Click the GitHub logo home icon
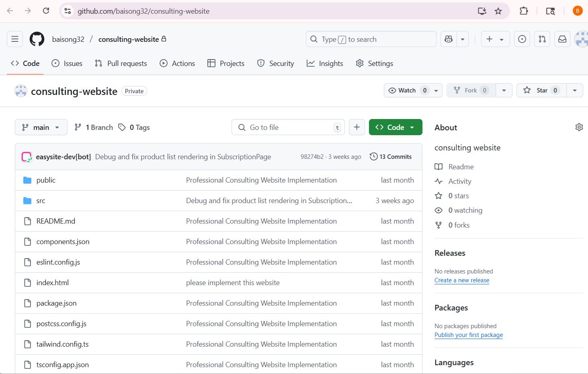The height and width of the screenshot is (374, 588). [37, 39]
